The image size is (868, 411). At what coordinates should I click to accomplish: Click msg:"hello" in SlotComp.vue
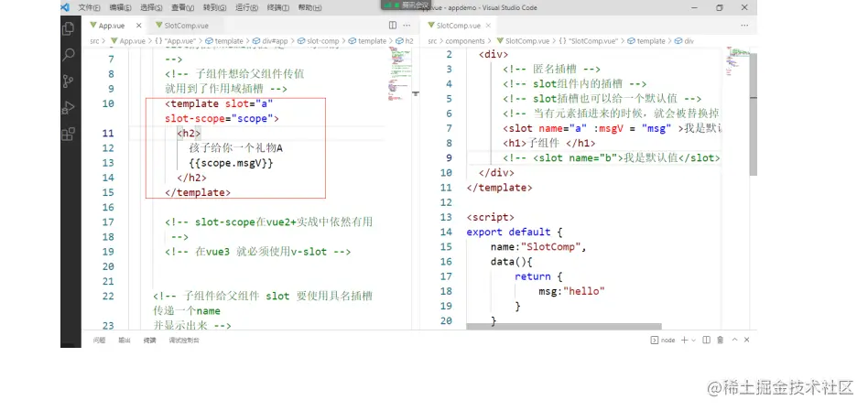pyautogui.click(x=571, y=291)
